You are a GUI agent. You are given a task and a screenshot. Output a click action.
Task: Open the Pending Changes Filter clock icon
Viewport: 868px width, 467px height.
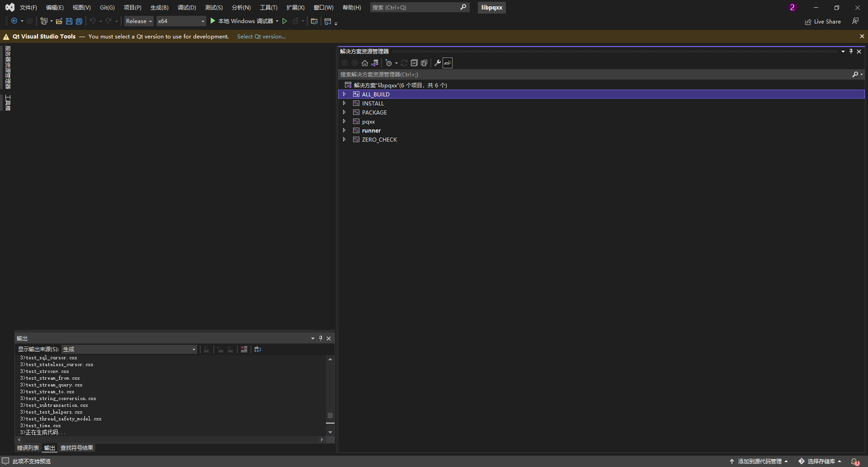click(x=389, y=63)
